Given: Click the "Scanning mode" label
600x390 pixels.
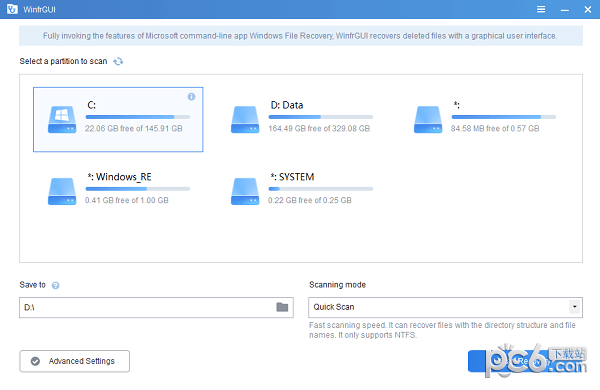Looking at the screenshot, I should click(338, 285).
